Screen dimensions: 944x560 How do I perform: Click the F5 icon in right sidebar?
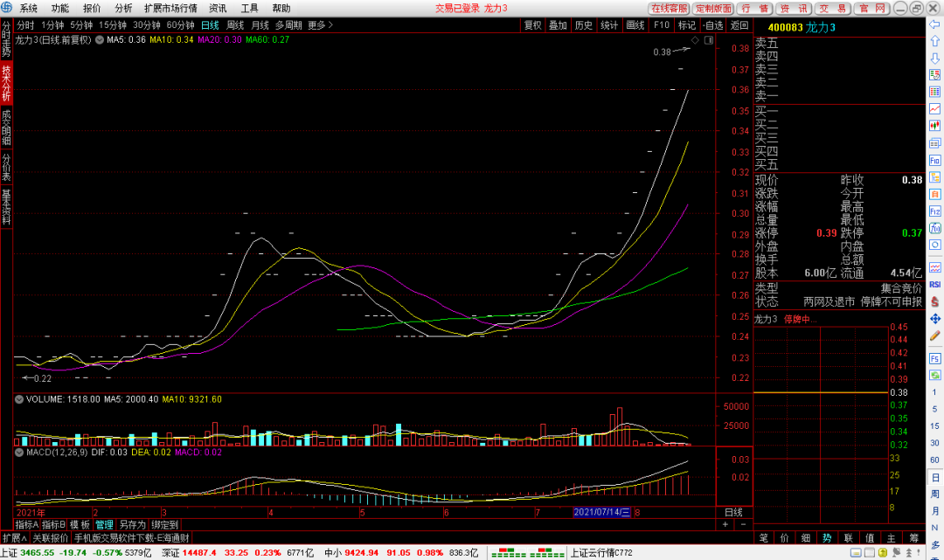pyautogui.click(x=934, y=359)
